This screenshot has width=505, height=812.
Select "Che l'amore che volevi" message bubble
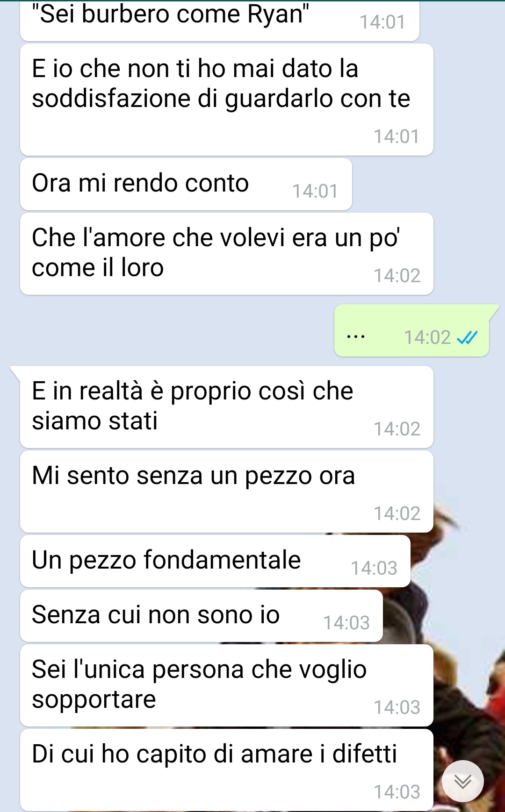(226, 254)
